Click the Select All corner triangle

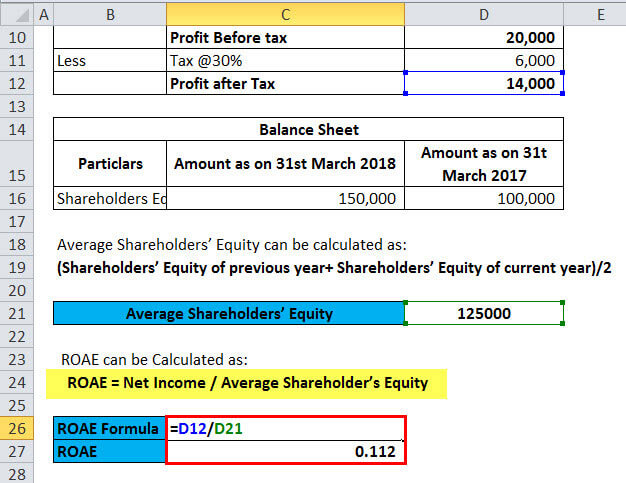tap(17, 13)
